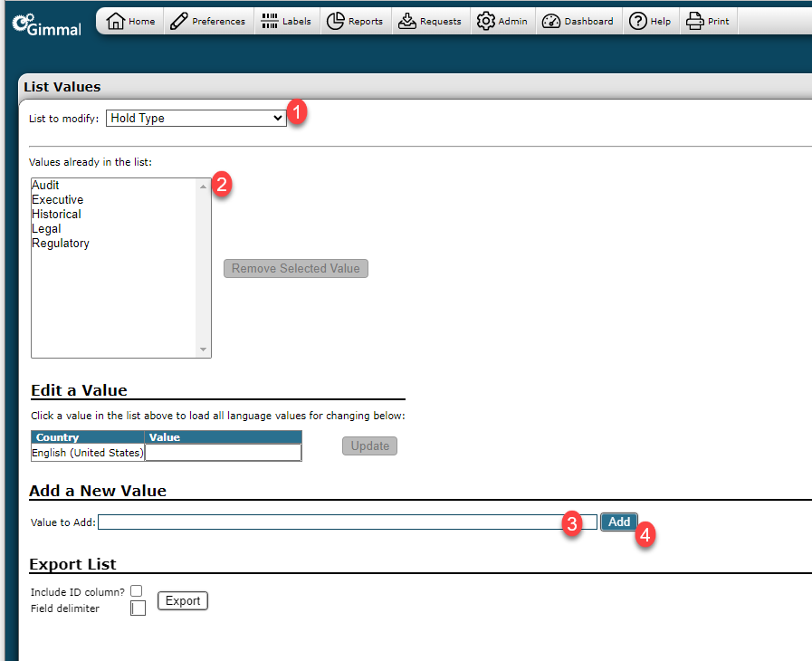This screenshot has height=661, width=812.
Task: Select Audit in the values list
Action: pyautogui.click(x=46, y=186)
